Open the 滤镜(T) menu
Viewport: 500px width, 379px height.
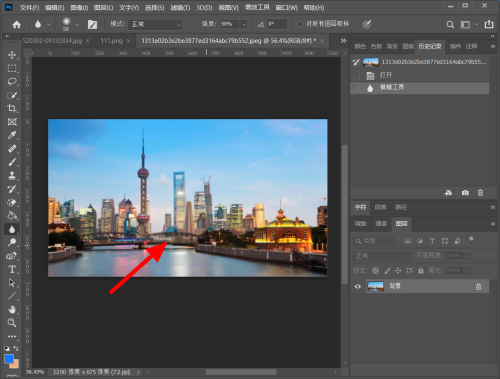click(x=180, y=8)
